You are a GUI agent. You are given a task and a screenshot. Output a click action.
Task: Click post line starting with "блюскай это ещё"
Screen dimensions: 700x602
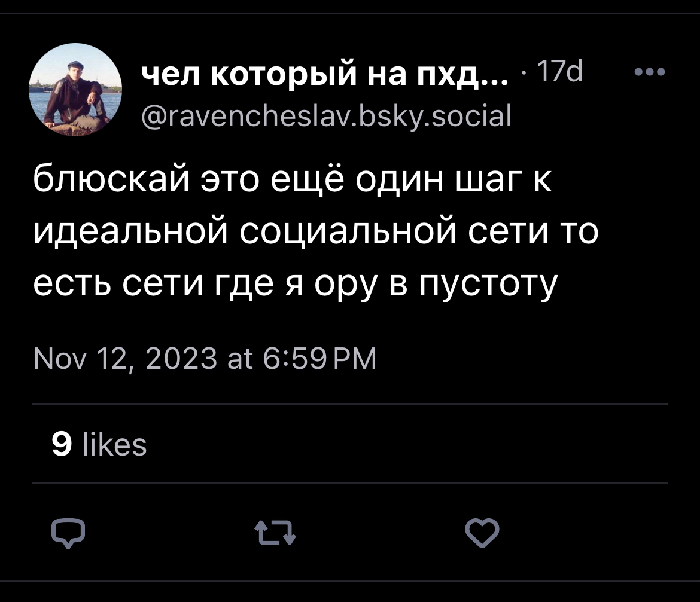click(x=293, y=181)
